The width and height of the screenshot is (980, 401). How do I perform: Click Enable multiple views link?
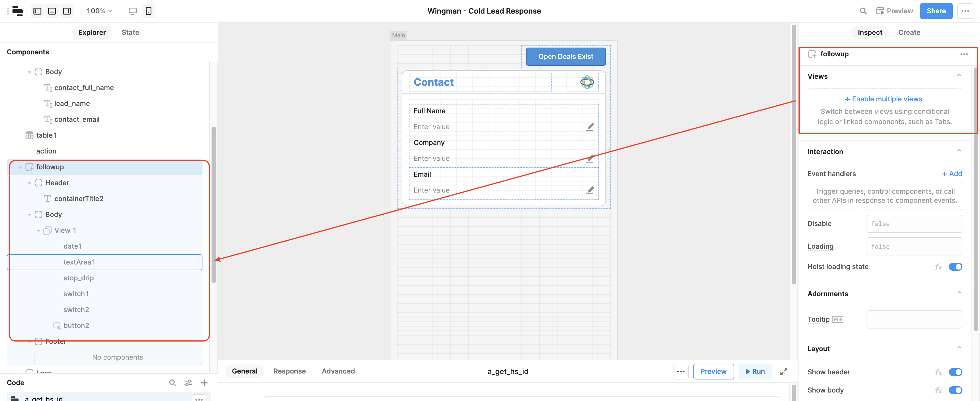coord(883,99)
